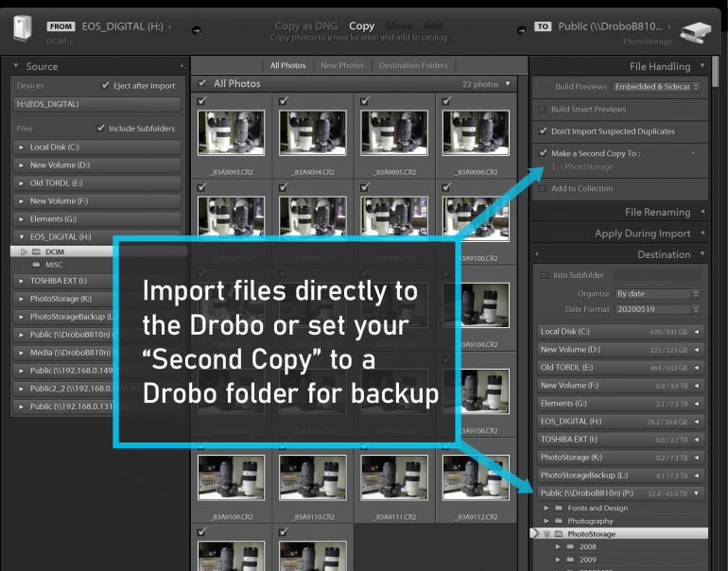Toggle Include Subfolders checkbox
The image size is (728, 571).
click(x=100, y=128)
